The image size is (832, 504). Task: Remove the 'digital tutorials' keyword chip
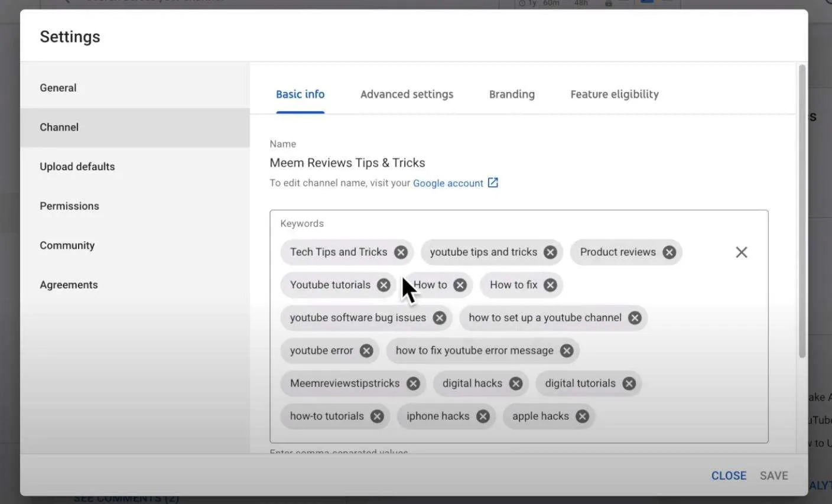click(629, 383)
